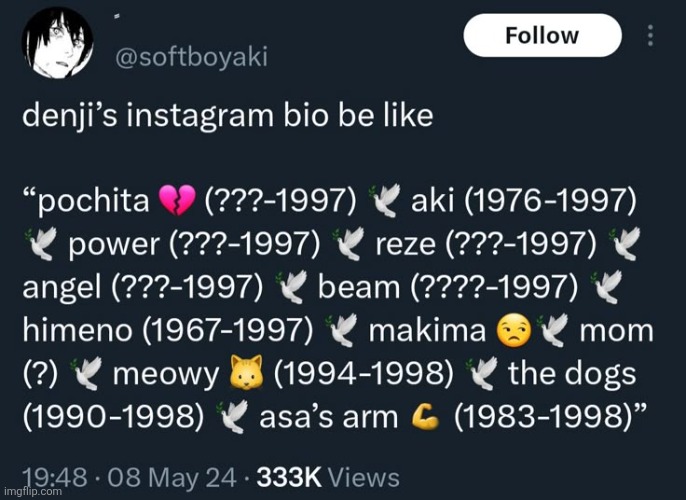Click the Follow button
This screenshot has width=686, height=500.
click(x=541, y=36)
